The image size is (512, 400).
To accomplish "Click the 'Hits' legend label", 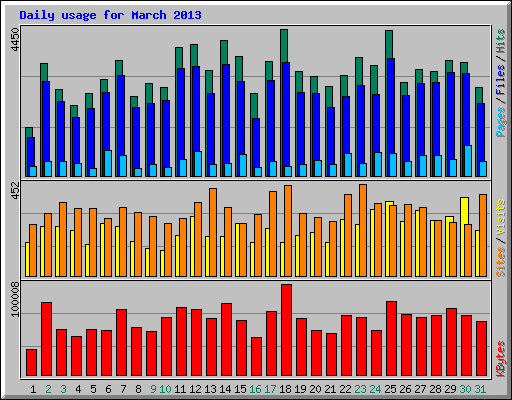I will 501,41.
